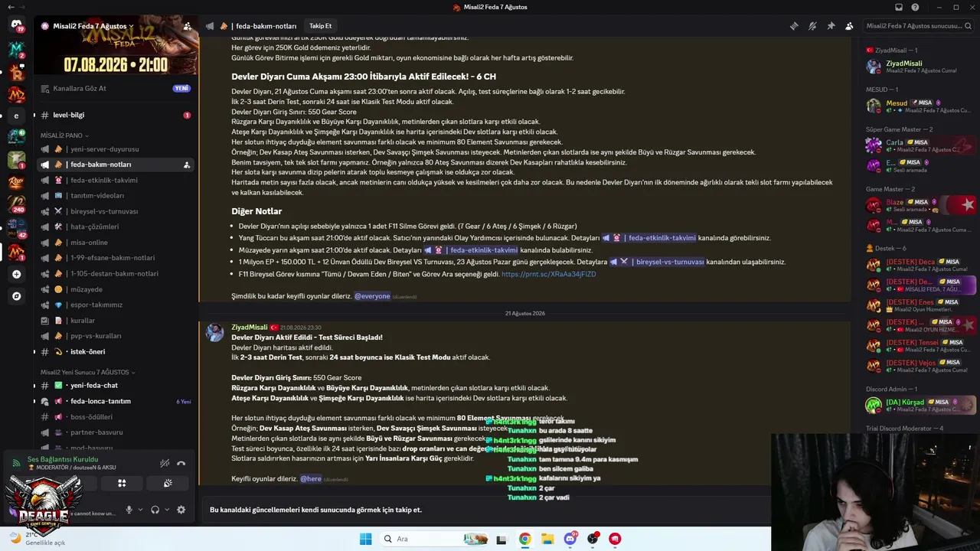Open the server with letter e icon

tap(16, 116)
